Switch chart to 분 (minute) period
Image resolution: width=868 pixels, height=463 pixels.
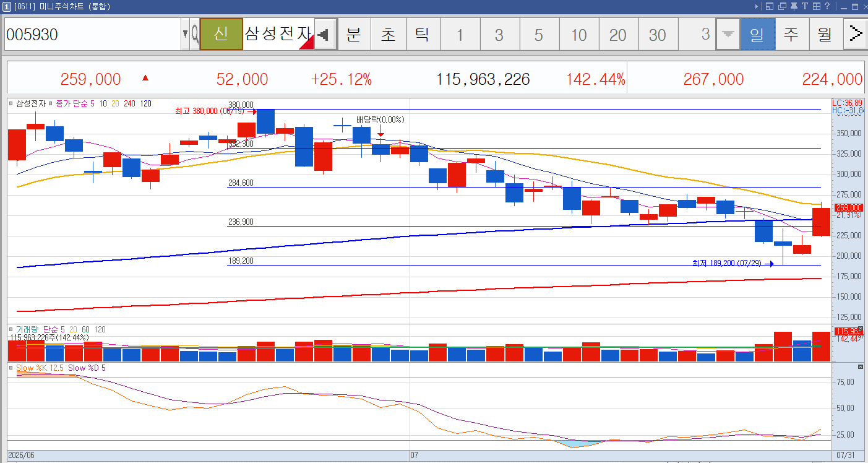354,34
